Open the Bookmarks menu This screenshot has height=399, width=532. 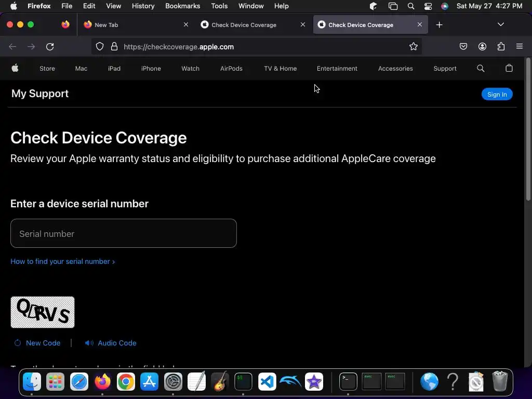pyautogui.click(x=182, y=6)
